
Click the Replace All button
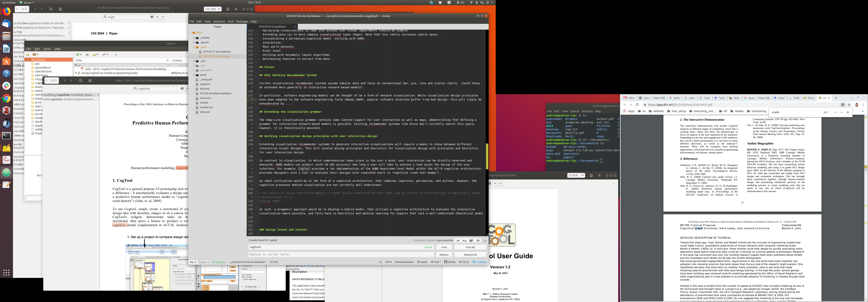pyautogui.click(x=470, y=255)
